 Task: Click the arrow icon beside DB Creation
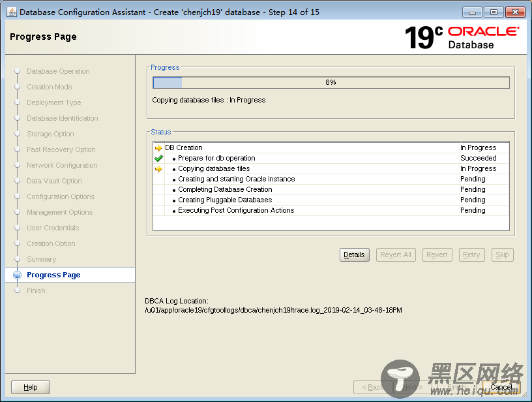[158, 148]
